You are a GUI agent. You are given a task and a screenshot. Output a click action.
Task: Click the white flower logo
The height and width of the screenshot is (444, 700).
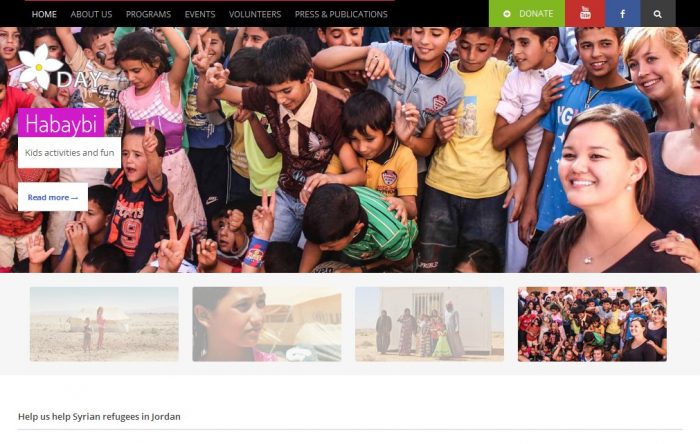[x=39, y=66]
